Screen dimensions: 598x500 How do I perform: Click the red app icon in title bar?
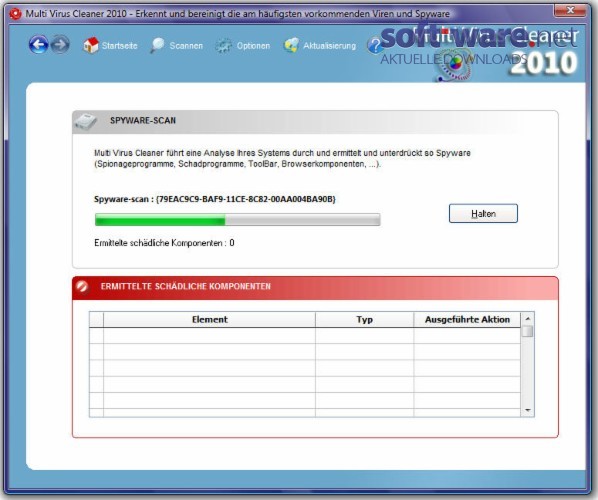coord(15,14)
